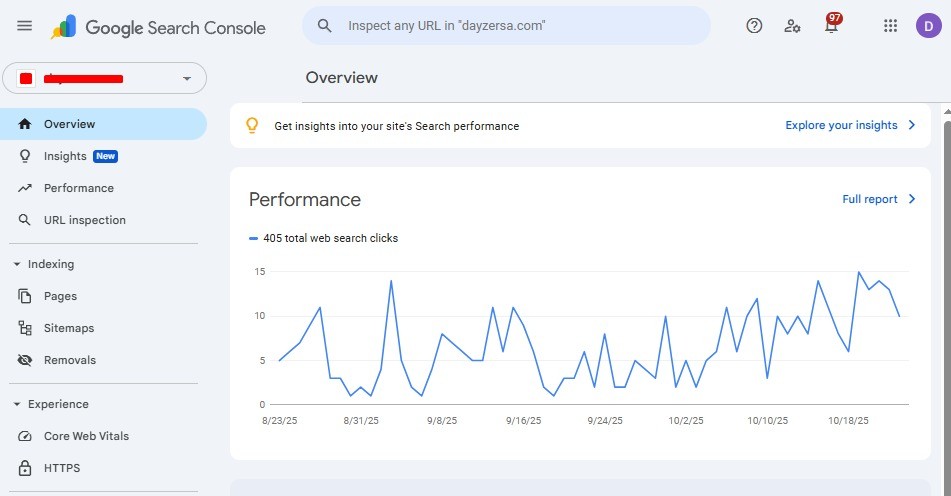Viewport: 951px width, 496px height.
Task: Open the Google apps grid
Action: [x=890, y=26]
